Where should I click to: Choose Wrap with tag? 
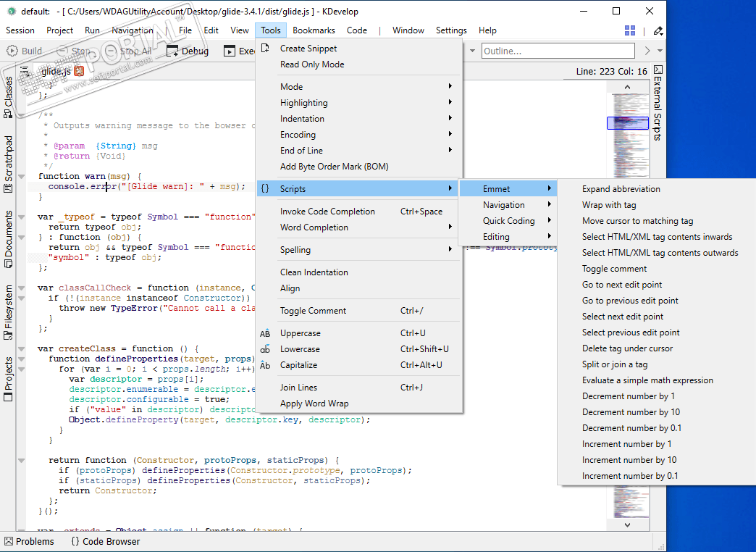tap(608, 205)
